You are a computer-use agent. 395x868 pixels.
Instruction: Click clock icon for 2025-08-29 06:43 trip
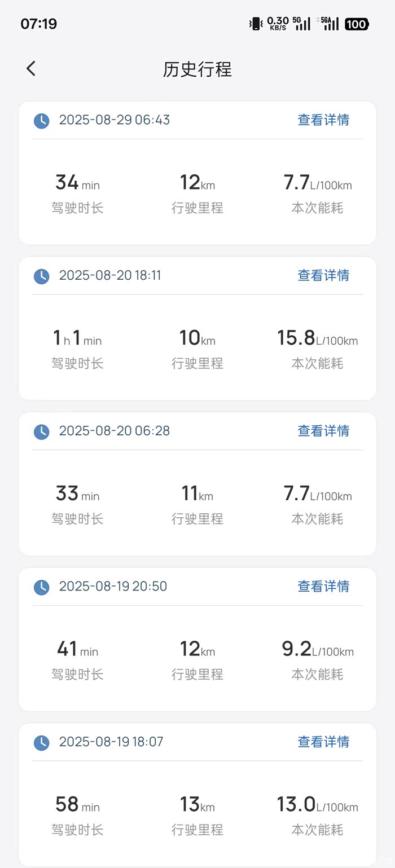[x=42, y=120]
